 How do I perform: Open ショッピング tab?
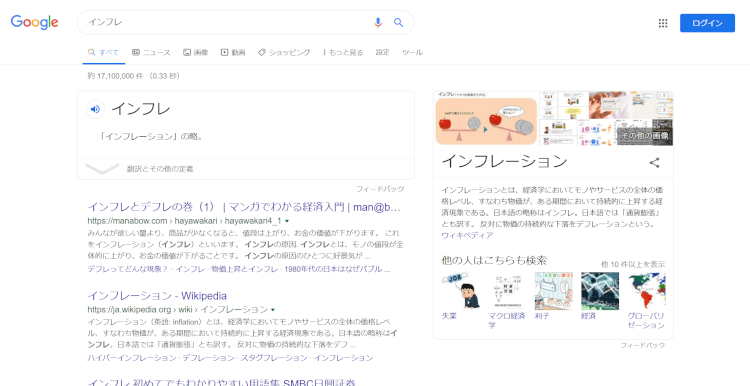click(x=284, y=53)
